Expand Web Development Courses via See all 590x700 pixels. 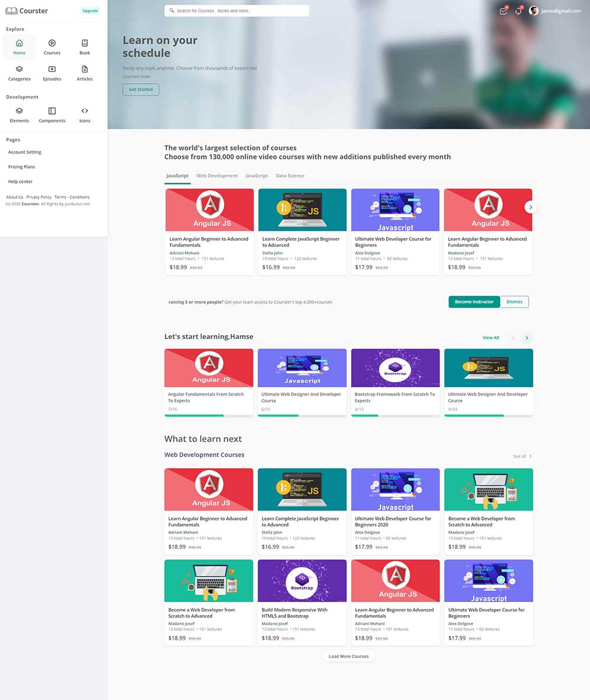tap(522, 456)
